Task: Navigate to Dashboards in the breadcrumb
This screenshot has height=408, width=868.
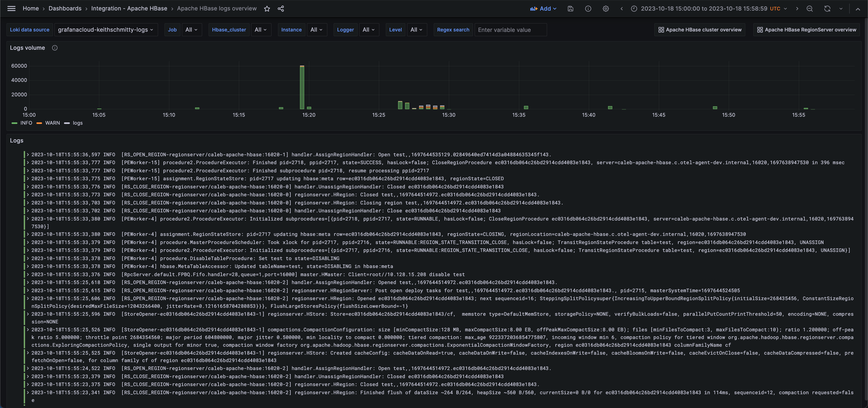Action: [65, 8]
